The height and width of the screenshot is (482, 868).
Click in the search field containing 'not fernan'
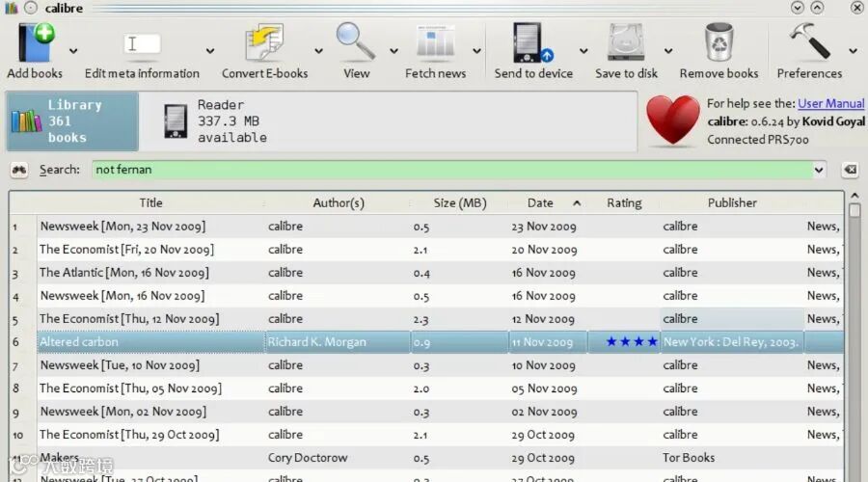pos(451,170)
